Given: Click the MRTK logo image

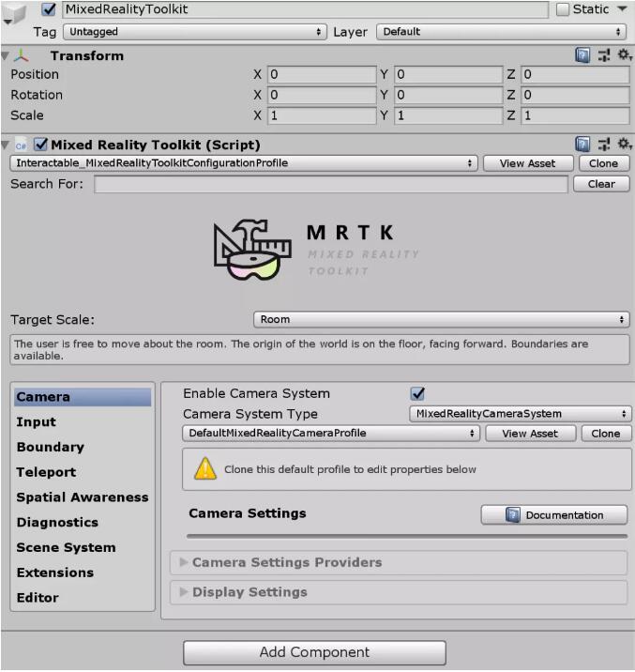Looking at the screenshot, I should (317, 250).
